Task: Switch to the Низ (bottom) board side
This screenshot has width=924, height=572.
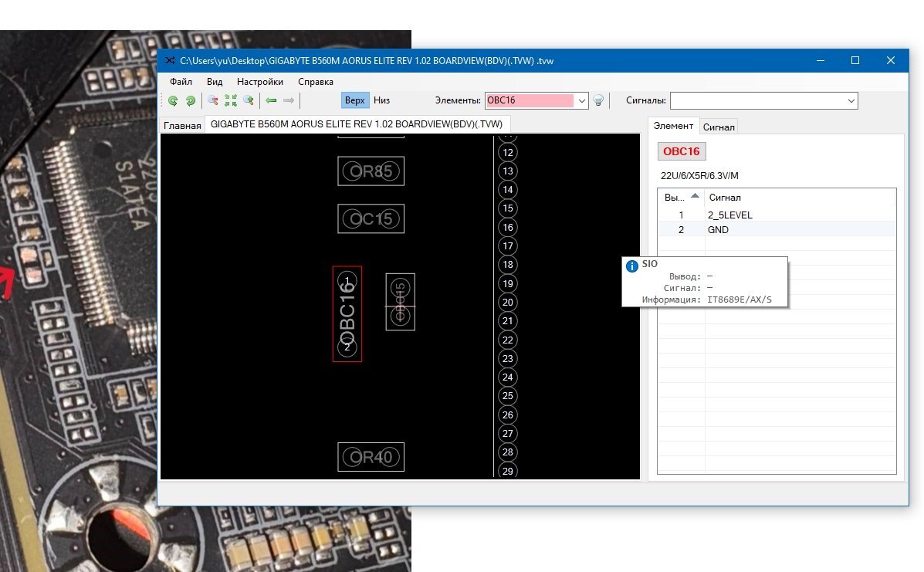Action: point(382,100)
